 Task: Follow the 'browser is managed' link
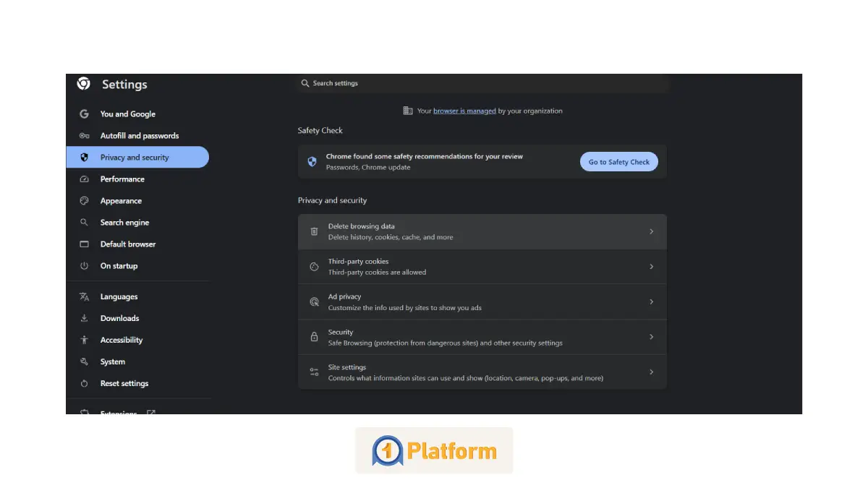click(464, 111)
